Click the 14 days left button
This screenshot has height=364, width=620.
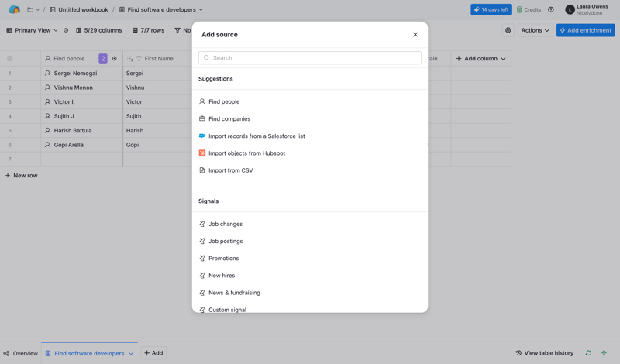click(x=491, y=9)
